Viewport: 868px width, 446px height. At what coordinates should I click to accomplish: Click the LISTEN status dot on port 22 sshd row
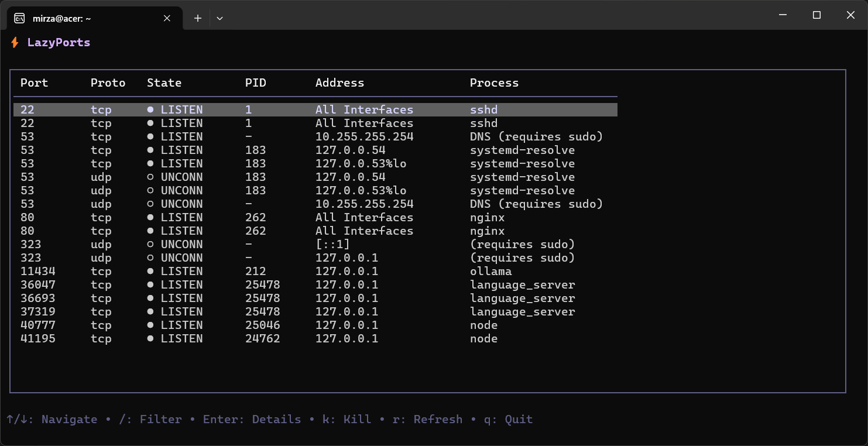[x=150, y=109]
